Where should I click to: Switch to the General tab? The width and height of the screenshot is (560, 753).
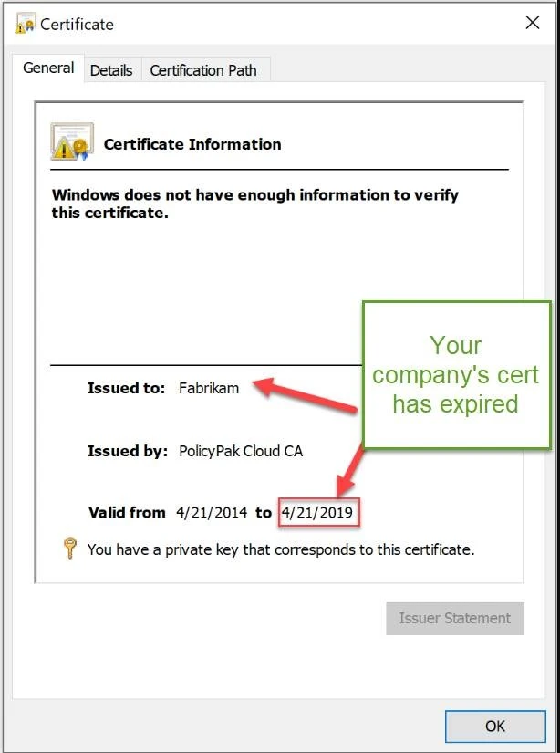tap(48, 68)
